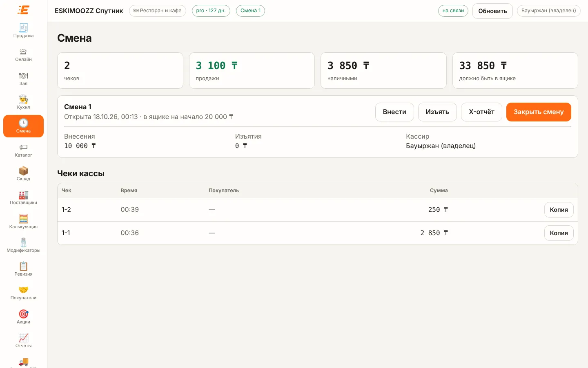Screen dimensions: 588x368
Task: Go to Онлайн orders icon
Action: coord(23,52)
